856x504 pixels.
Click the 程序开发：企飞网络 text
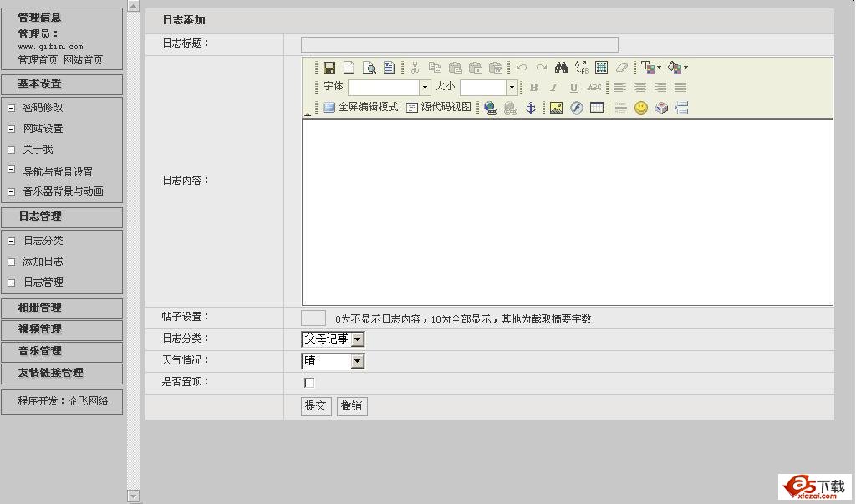(x=63, y=401)
